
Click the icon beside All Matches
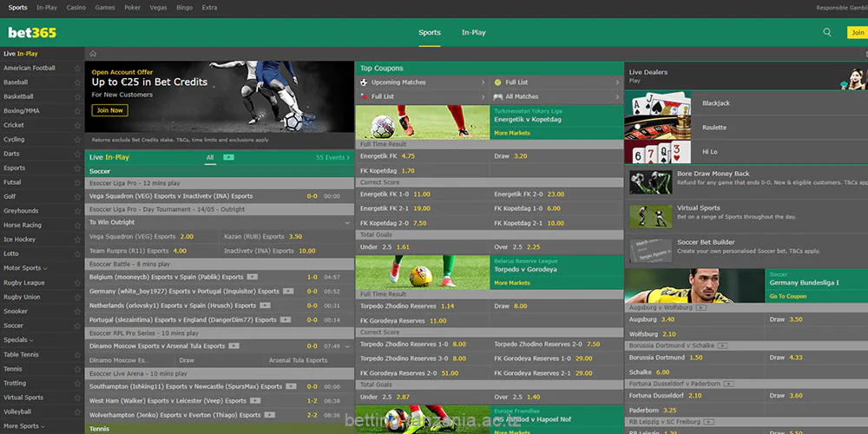click(497, 97)
